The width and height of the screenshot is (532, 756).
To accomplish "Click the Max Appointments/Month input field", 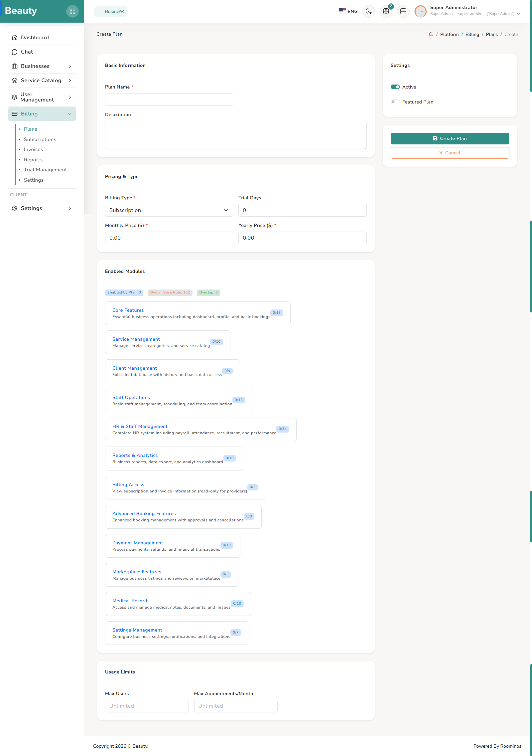I will click(x=236, y=706).
